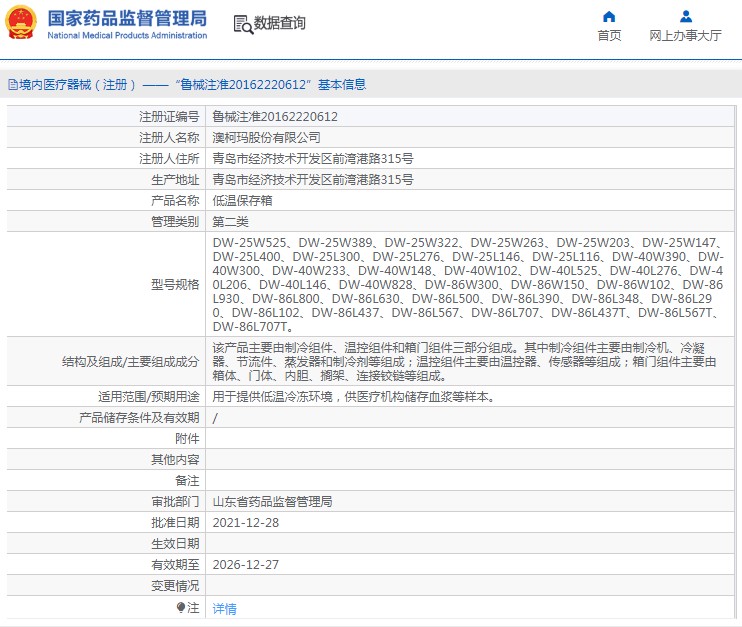The height and width of the screenshot is (627, 742).
Task: Open 网上办事大厅 text link
Action: point(685,35)
